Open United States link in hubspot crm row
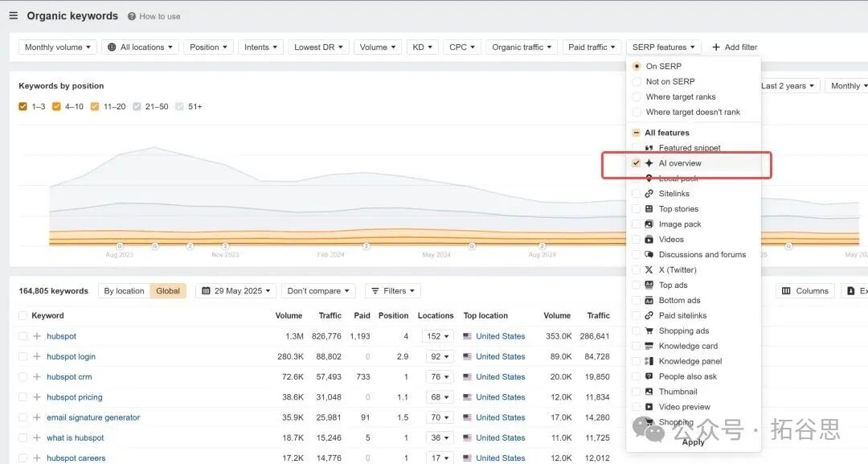Viewport: 868px width, 464px height. 501,376
